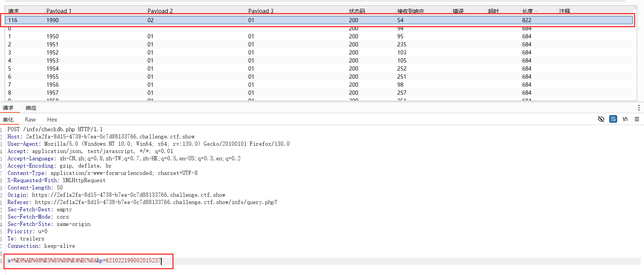Click length value 822 in highlighted row

coord(527,20)
